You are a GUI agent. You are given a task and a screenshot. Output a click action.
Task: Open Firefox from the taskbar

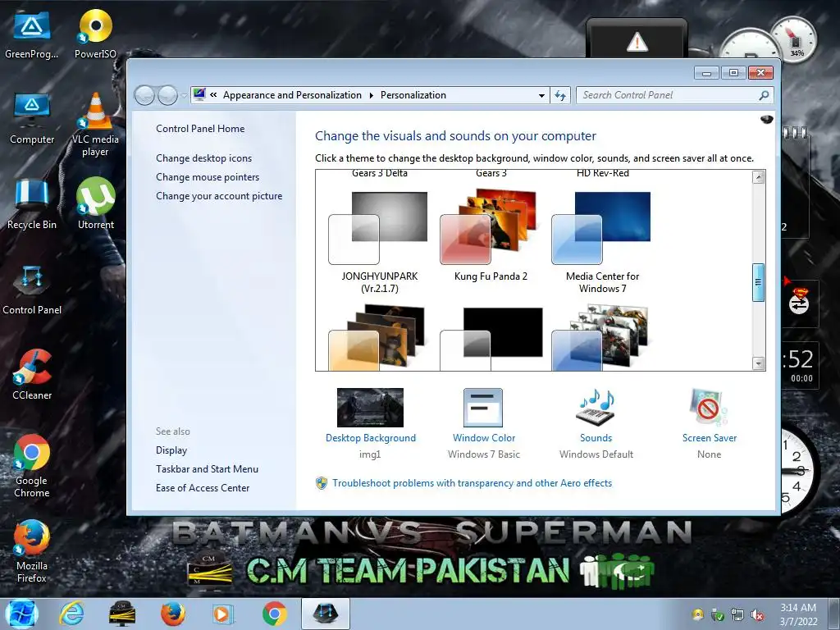click(173, 614)
